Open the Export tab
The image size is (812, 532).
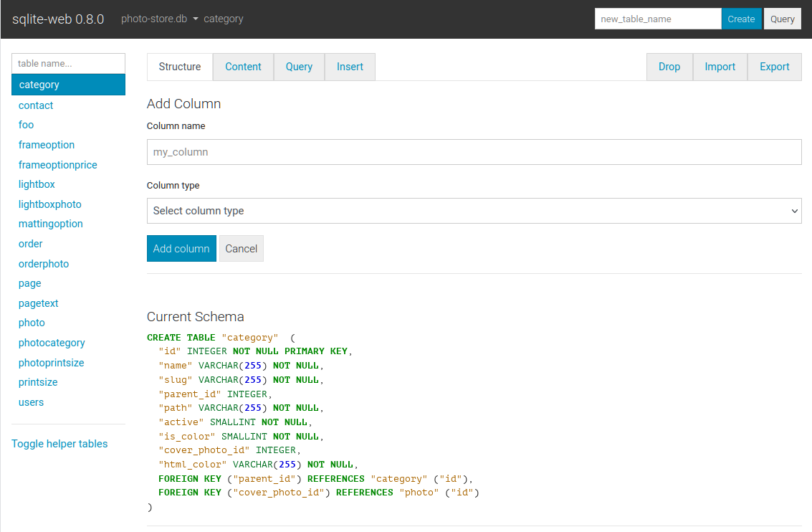tap(774, 67)
